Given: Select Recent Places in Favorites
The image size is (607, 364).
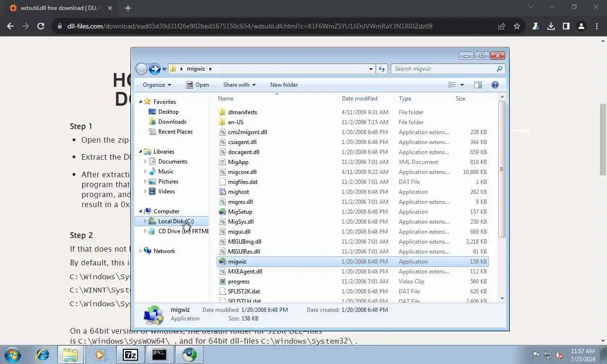Looking at the screenshot, I should [x=175, y=132].
